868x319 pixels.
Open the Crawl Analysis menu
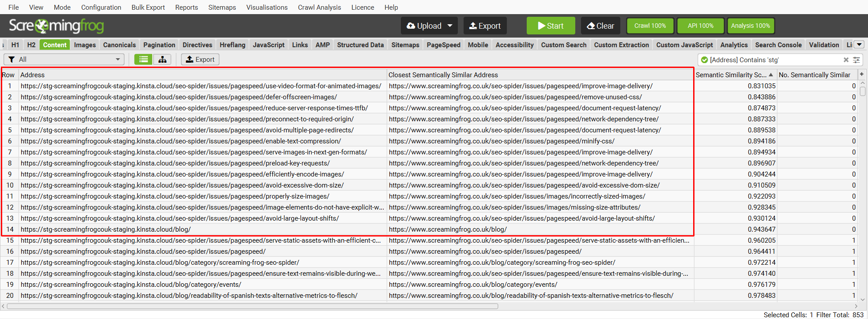[319, 7]
